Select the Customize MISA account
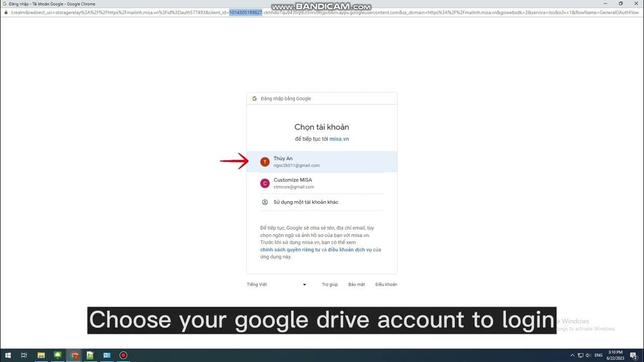Screen dimensions: 644x362 tap(322, 183)
